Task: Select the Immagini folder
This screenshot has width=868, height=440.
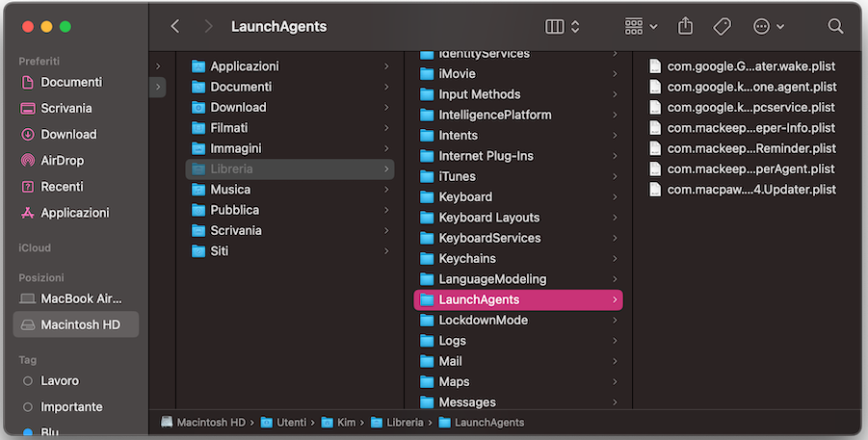Action: point(290,147)
